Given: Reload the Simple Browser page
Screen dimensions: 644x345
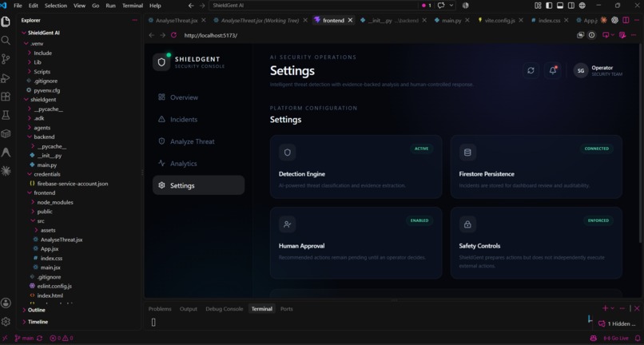Looking at the screenshot, I should click(173, 35).
